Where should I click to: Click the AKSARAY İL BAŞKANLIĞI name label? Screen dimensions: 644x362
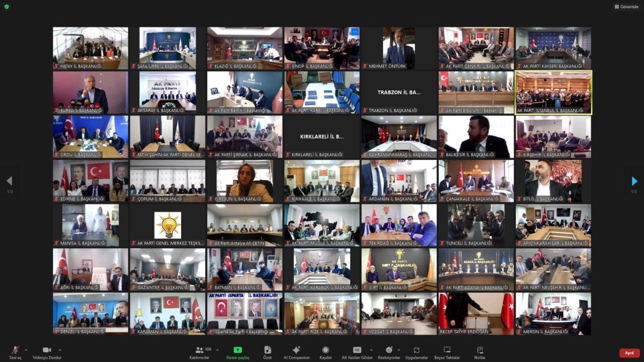[161, 111]
